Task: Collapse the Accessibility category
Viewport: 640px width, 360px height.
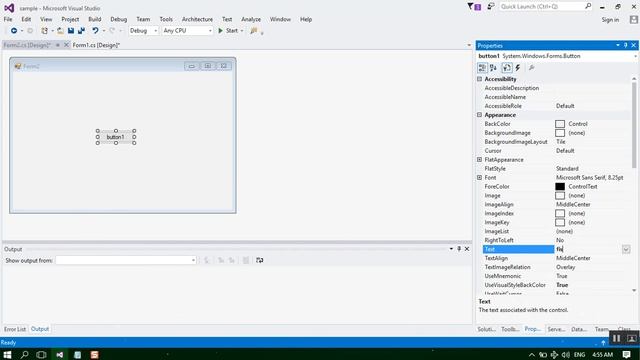Action: point(480,79)
